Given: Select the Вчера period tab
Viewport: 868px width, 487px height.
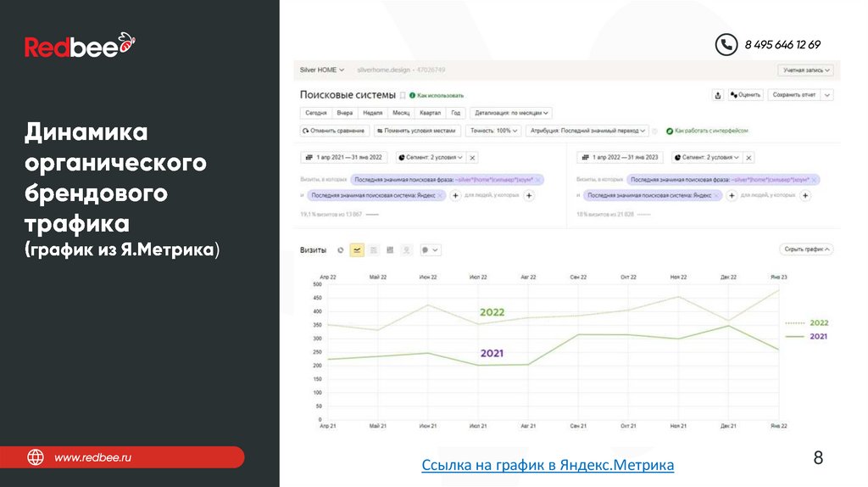Looking at the screenshot, I should (344, 113).
